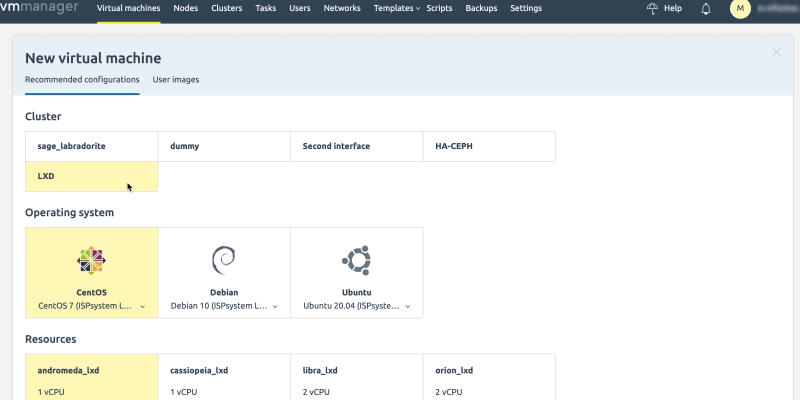800x400 pixels.
Task: Open the Nodes menu item
Action: (x=186, y=8)
